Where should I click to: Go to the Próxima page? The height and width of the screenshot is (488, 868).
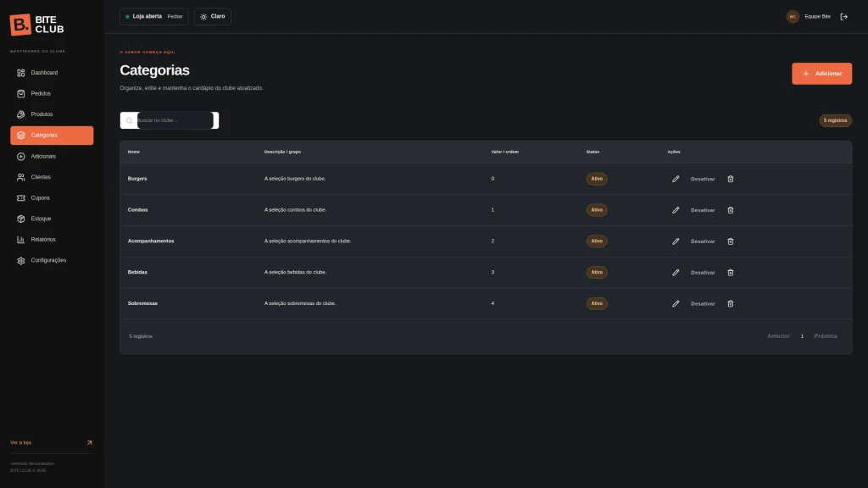pos(826,336)
